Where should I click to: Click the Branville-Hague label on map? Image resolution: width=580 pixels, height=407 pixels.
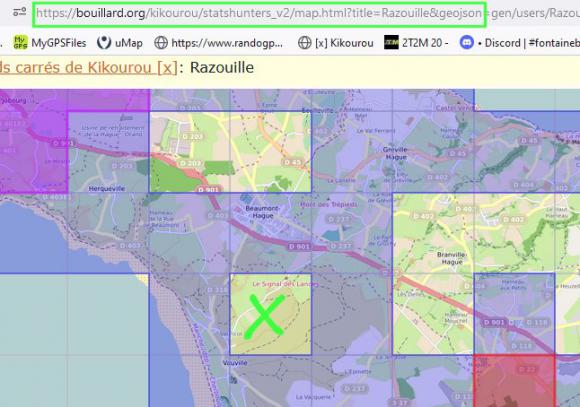(451, 258)
